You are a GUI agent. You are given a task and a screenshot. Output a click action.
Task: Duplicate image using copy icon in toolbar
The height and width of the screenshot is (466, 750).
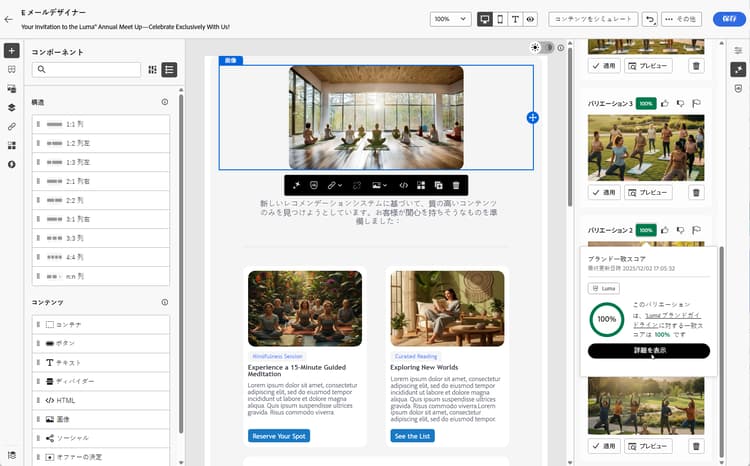[x=438, y=185]
